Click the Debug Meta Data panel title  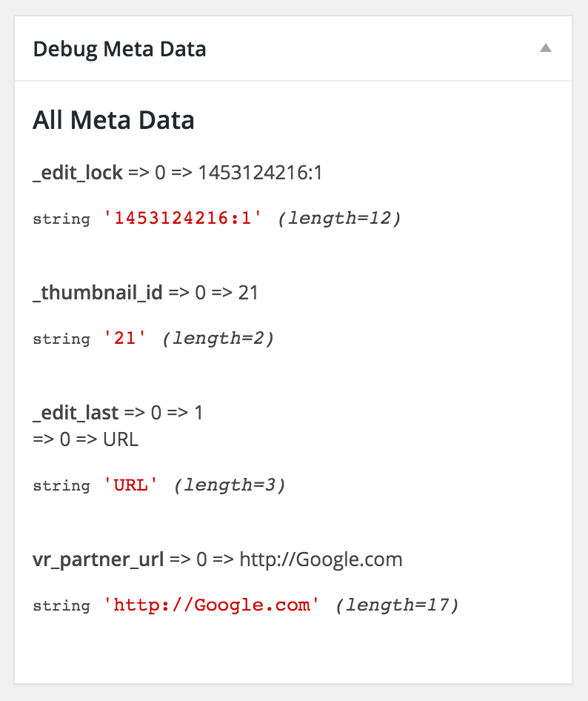coord(120,50)
